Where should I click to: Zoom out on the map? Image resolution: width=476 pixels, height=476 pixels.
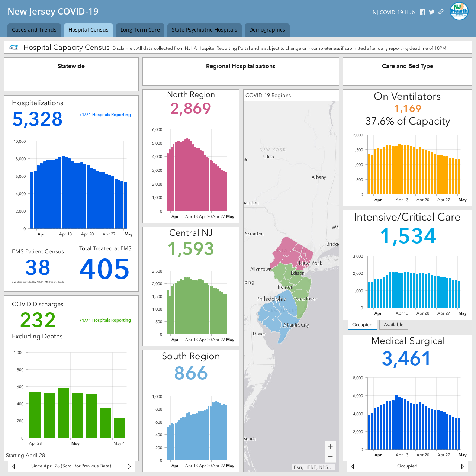[x=330, y=457]
